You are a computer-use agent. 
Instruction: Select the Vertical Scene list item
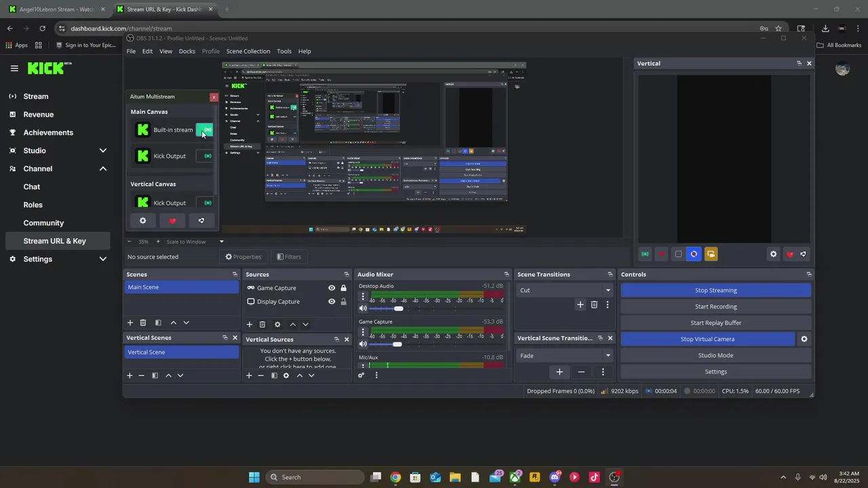(x=182, y=352)
